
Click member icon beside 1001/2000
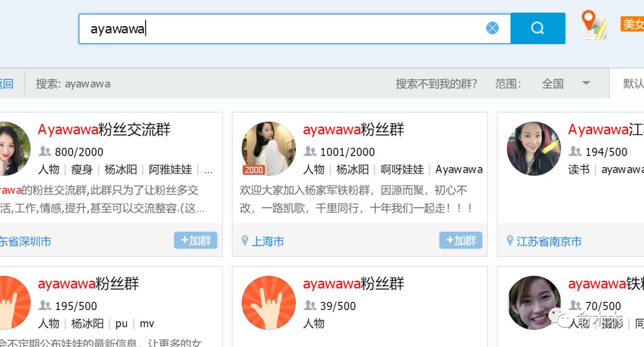pyautogui.click(x=310, y=151)
